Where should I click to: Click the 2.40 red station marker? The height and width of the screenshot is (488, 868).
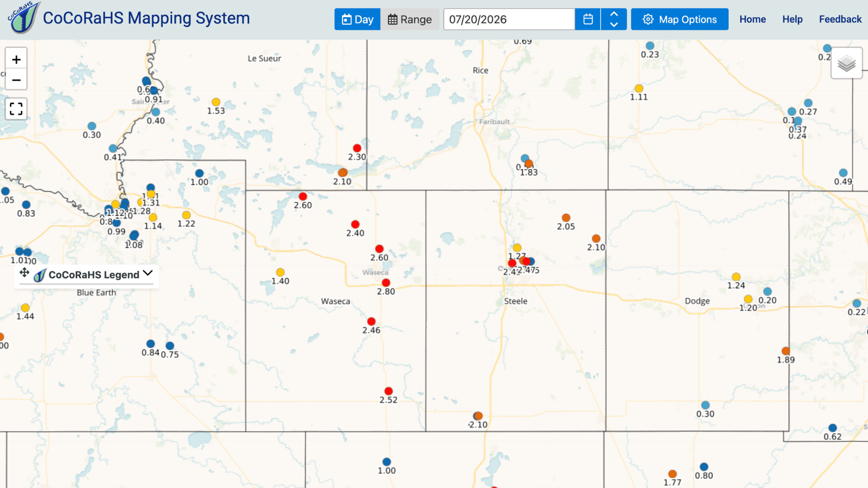(x=355, y=225)
